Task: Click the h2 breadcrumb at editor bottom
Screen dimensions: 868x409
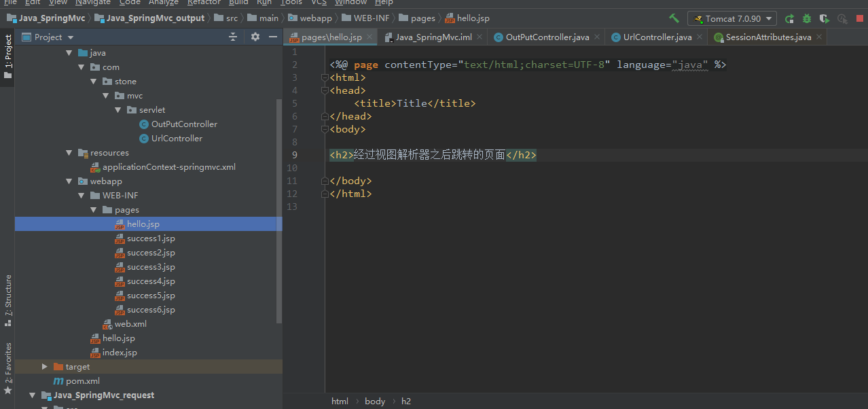Action: [406, 401]
